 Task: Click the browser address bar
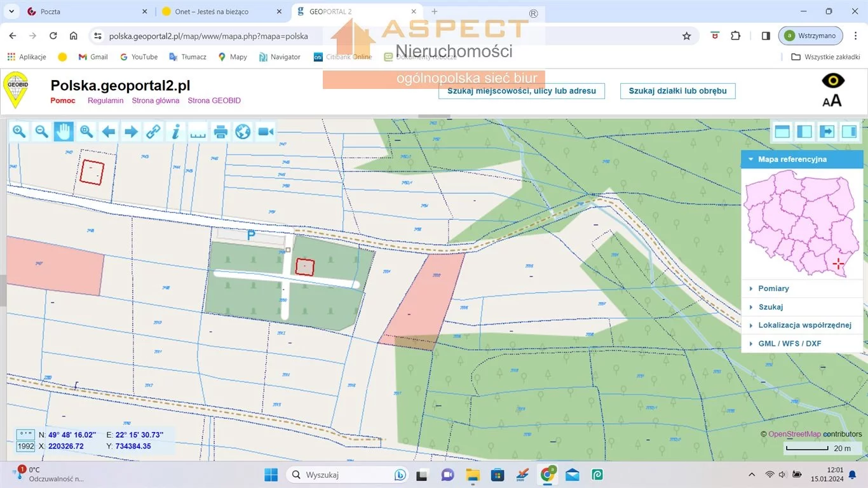click(x=381, y=36)
